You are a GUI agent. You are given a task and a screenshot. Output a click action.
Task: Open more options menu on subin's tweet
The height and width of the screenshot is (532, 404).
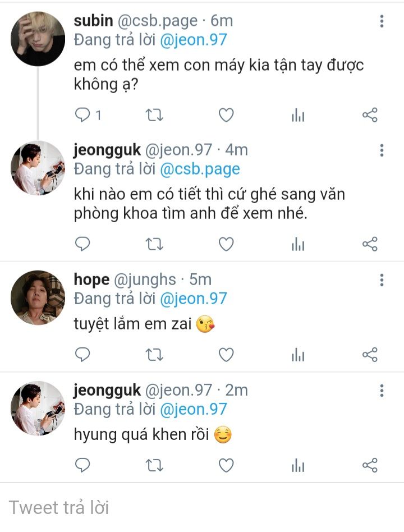point(382,21)
